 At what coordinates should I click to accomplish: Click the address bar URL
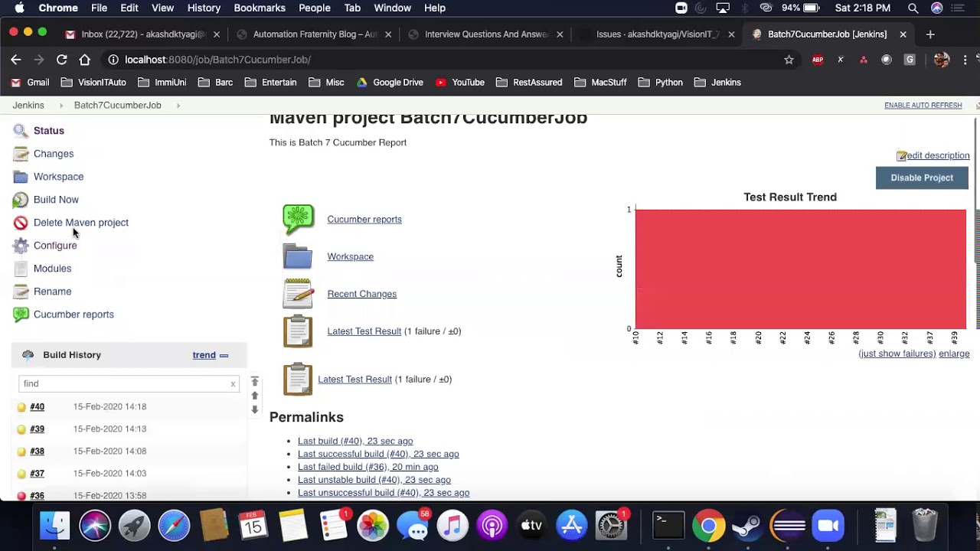pos(217,60)
